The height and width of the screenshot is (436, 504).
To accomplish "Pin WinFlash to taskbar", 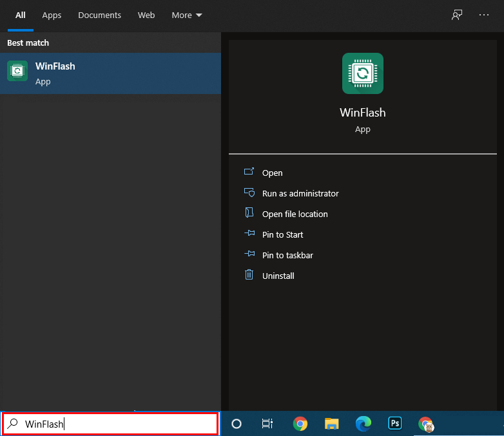I will (287, 255).
